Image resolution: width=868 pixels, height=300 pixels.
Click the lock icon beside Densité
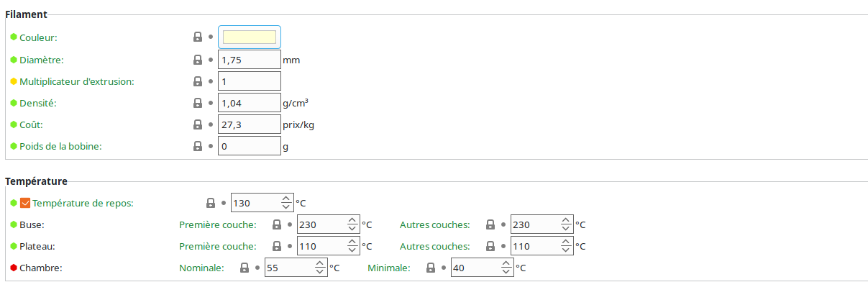[x=198, y=103]
